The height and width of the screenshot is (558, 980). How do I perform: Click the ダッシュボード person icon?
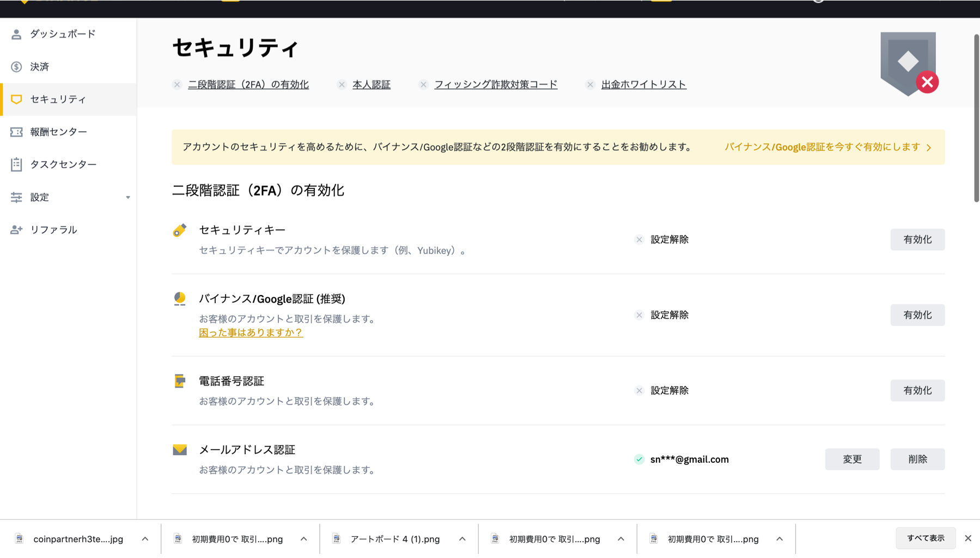16,34
